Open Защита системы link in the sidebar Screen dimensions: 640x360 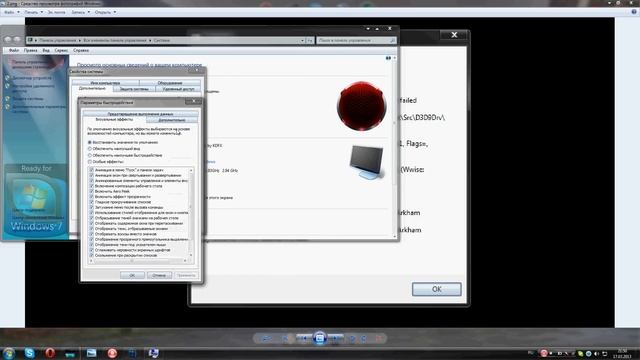click(28, 98)
